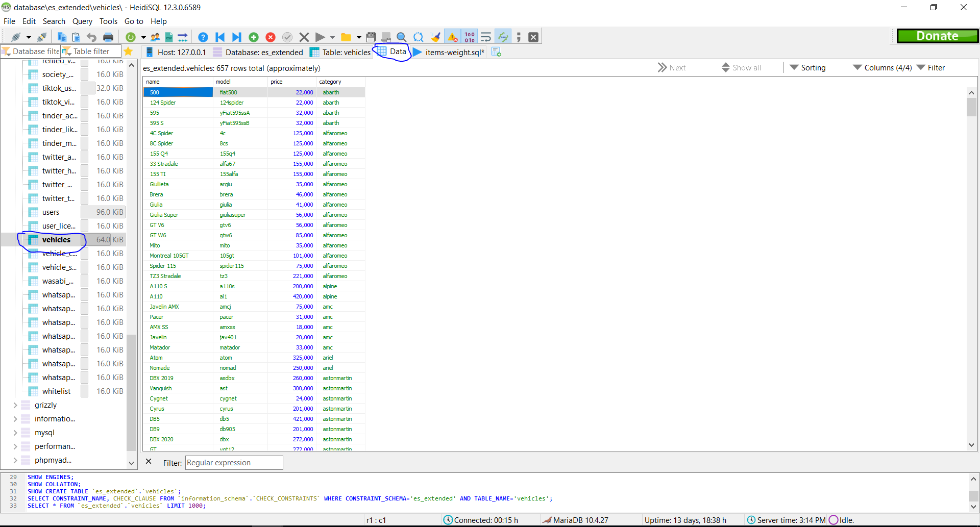Click the Post changes checkmark icon
980x527 pixels.
click(x=287, y=37)
